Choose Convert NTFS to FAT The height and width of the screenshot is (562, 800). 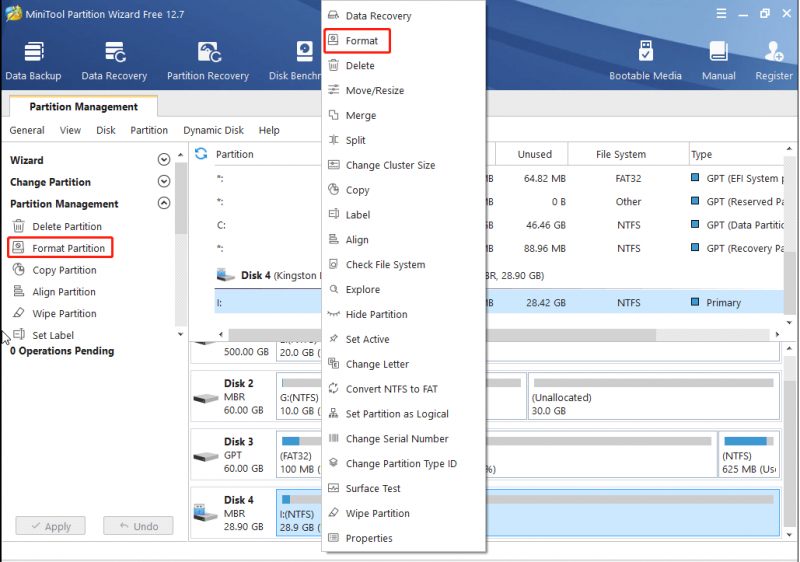click(403, 389)
